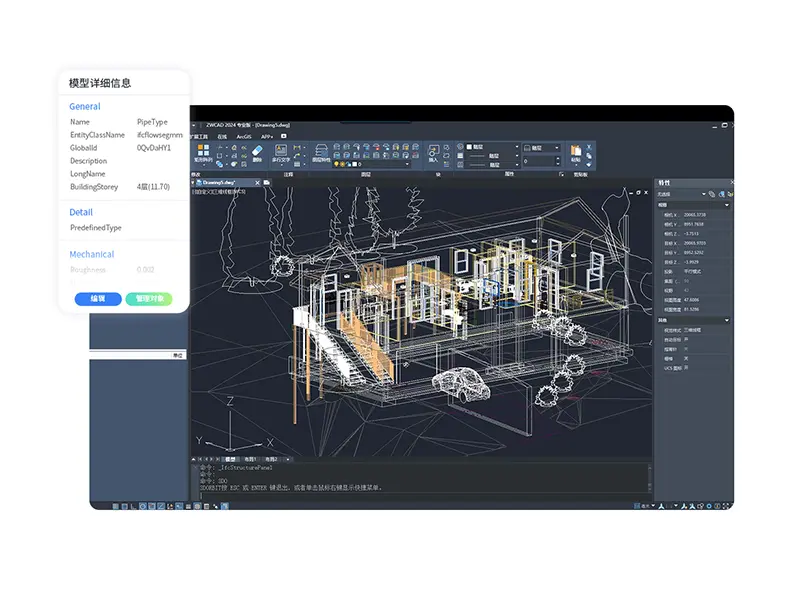Toggle Grid display in the status bar
Image resolution: width=800 pixels, height=600 pixels.
coord(124,506)
